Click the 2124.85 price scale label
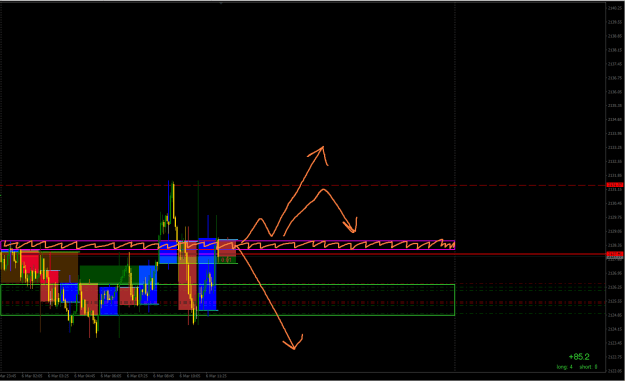This screenshot has width=625, height=381. click(615, 315)
